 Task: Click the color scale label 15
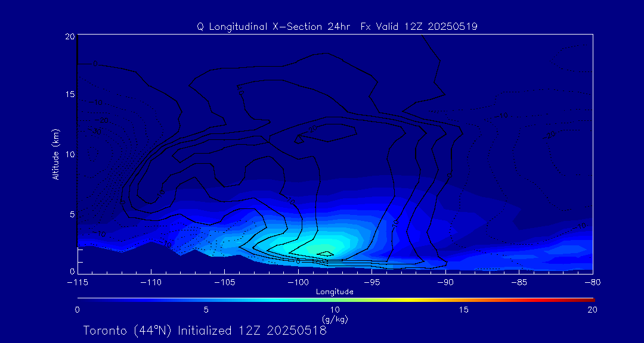pyautogui.click(x=464, y=310)
